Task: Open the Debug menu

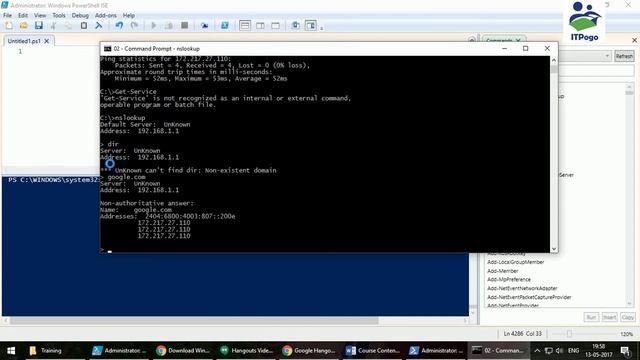Action: (80, 15)
